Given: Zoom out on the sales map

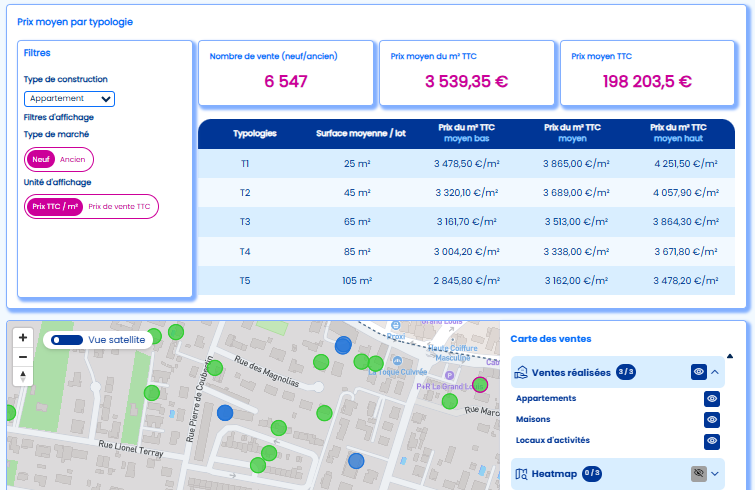Looking at the screenshot, I should click(23, 357).
